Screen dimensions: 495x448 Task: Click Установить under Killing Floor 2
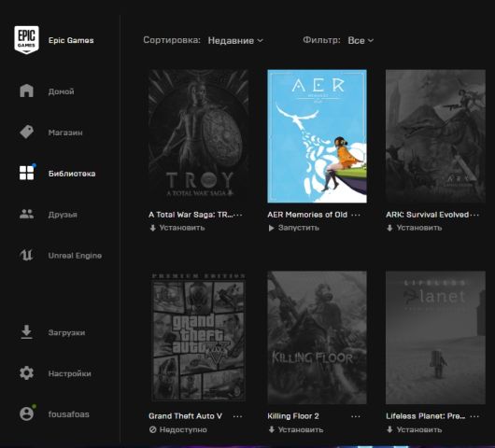click(x=296, y=429)
